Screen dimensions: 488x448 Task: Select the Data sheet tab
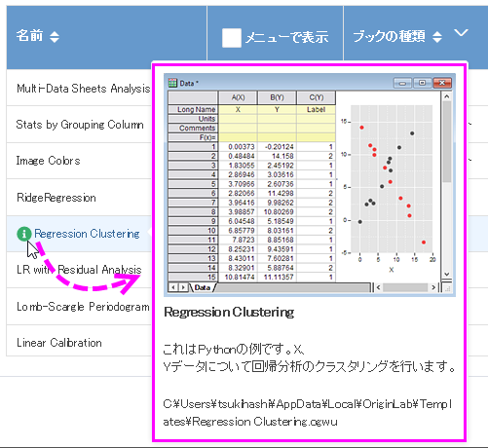[203, 287]
